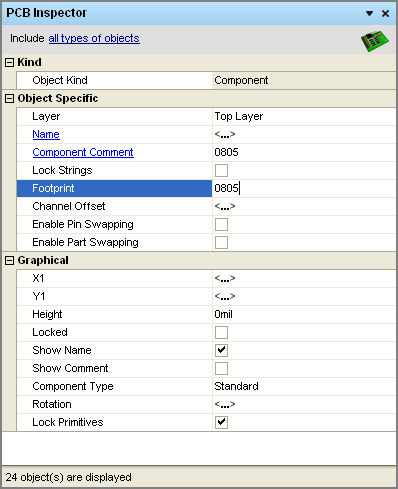Select the Footprint property row label
Screen dimensions: 398x489
(x=114, y=188)
